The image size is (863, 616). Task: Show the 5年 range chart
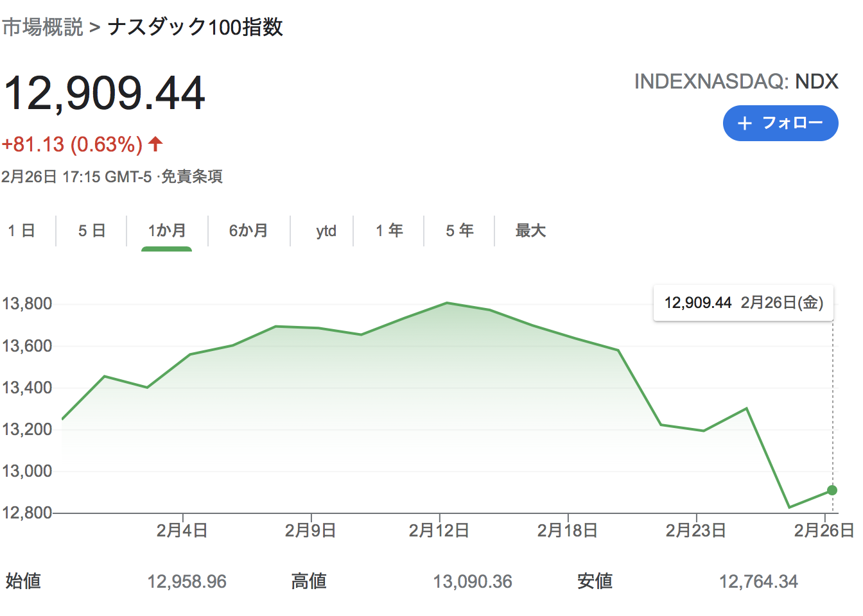[x=460, y=230]
